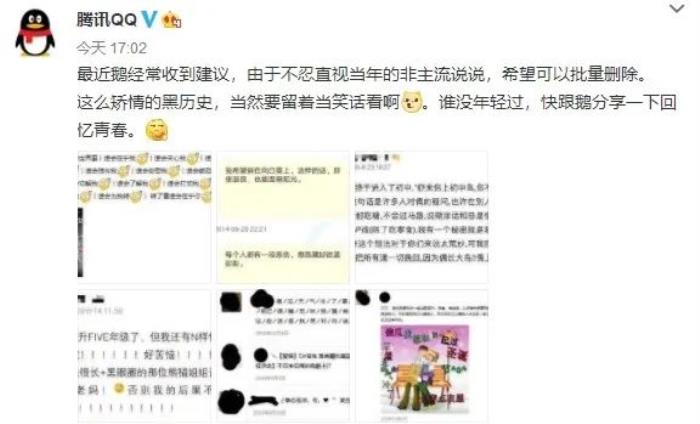Click the censored avatar in sixth thumbnail
The image size is (700, 424).
363,298
